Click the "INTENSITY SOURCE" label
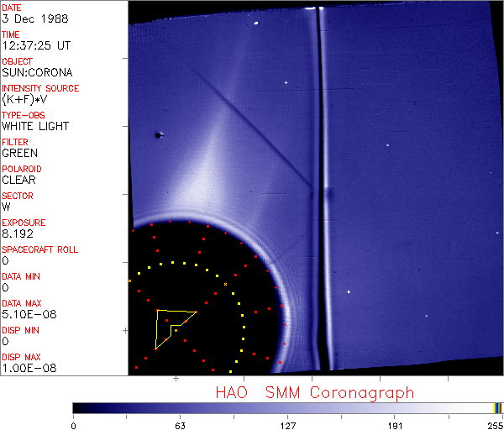 40,88
